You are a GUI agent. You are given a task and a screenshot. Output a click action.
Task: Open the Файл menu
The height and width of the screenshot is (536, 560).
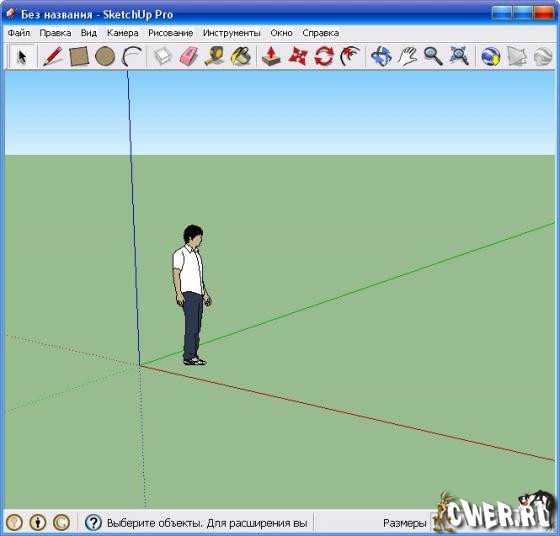tap(19, 33)
